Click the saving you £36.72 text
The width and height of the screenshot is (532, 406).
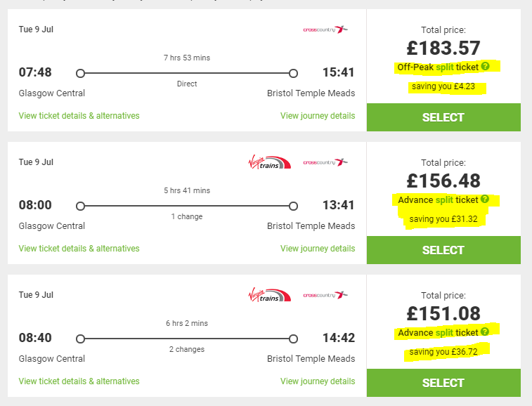pyautogui.click(x=443, y=352)
